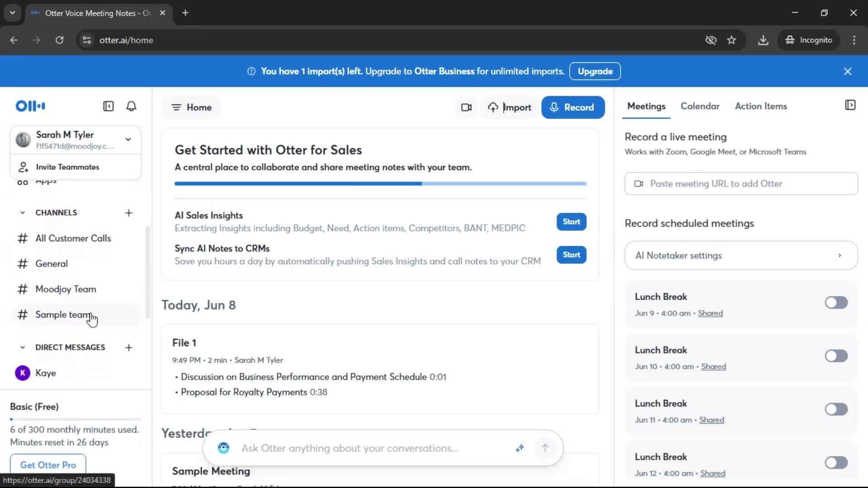
Task: Click the Ask Otter chat input
Action: [350, 448]
